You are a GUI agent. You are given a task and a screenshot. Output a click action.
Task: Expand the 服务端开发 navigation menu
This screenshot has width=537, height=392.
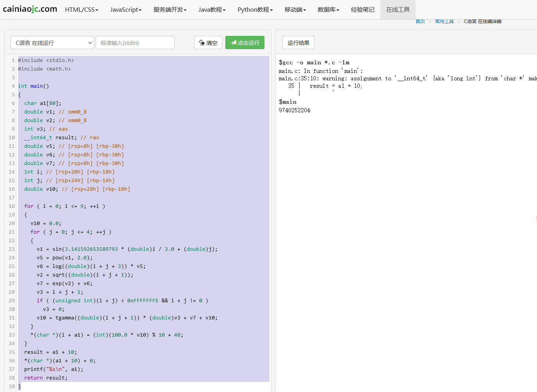coord(170,9)
